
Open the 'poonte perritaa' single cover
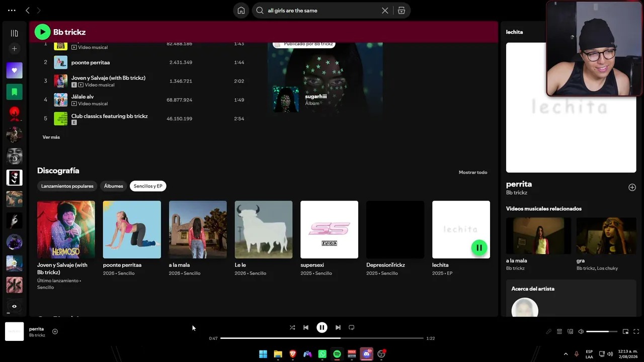point(132,230)
